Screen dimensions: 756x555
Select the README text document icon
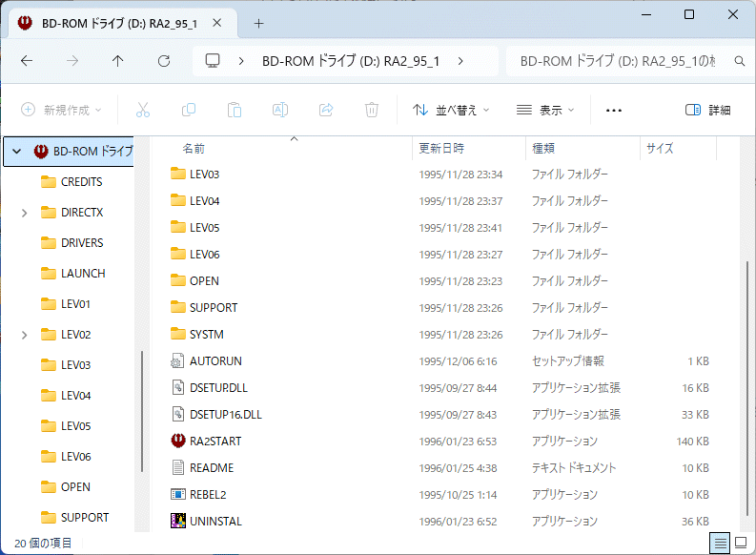click(x=178, y=467)
